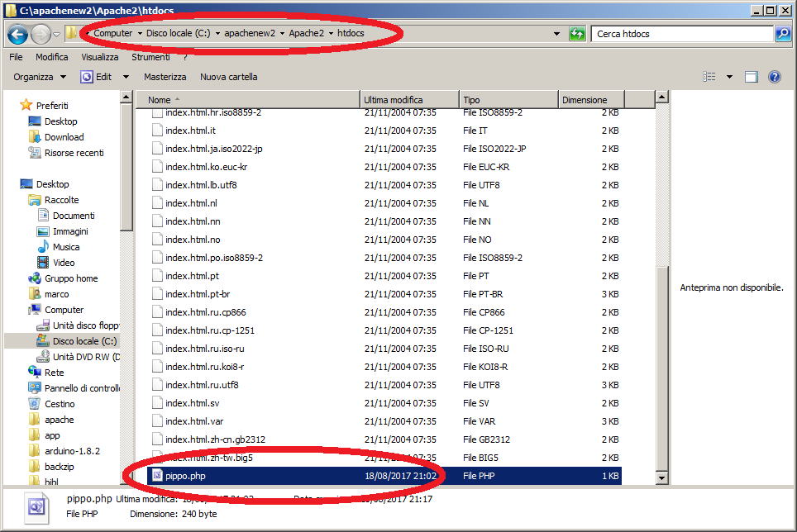
Task: Click the Nuova cartella button
Action: 229,77
